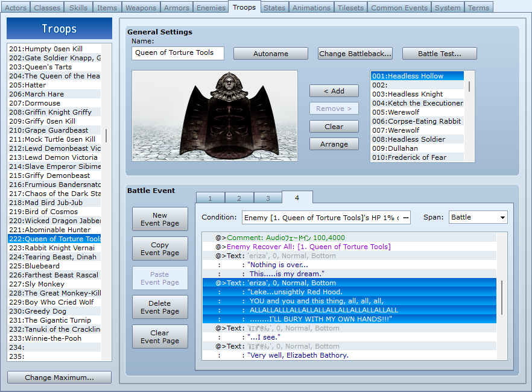Viewport: 532px width, 392px height.
Task: Select "Very well, Elizabeth Bathory." line
Action: click(x=349, y=355)
